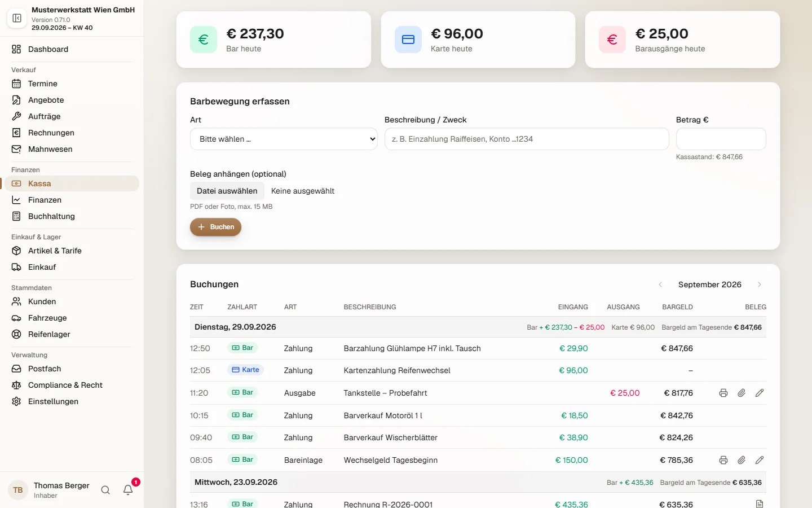Navigate to Aufträge

click(x=72, y=116)
